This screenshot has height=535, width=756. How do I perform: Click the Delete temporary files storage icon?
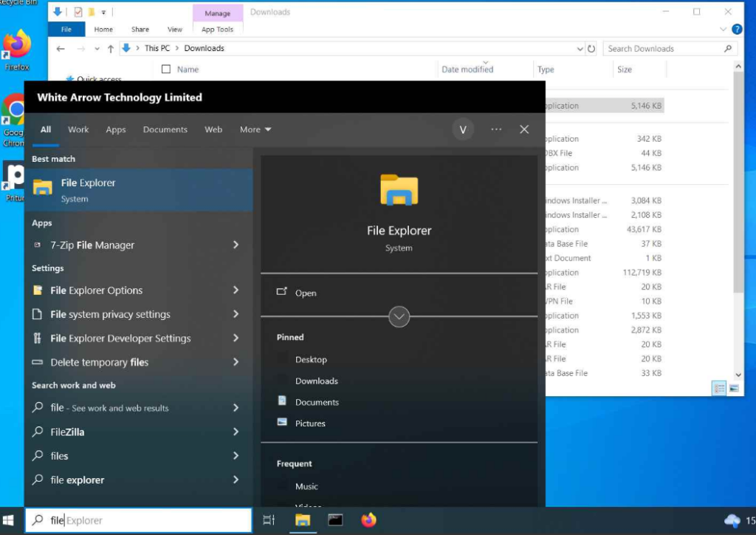point(37,362)
